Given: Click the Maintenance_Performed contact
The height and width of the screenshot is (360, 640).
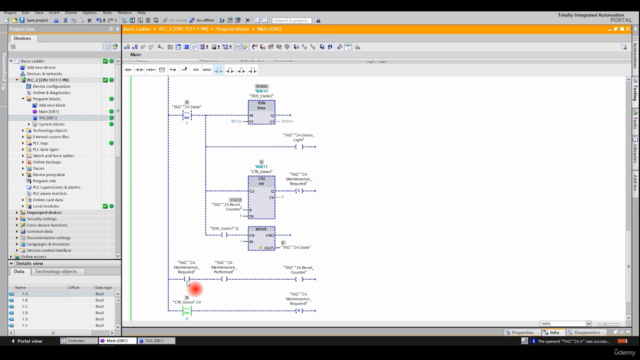Looking at the screenshot, I should pyautogui.click(x=224, y=279).
